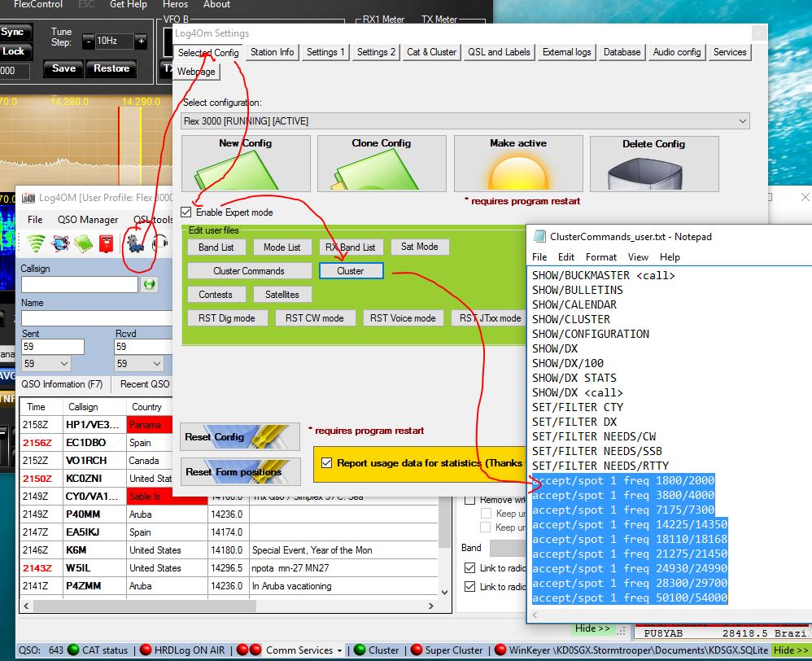
Task: Toggle the first Link to radio checkbox
Action: tap(469, 567)
